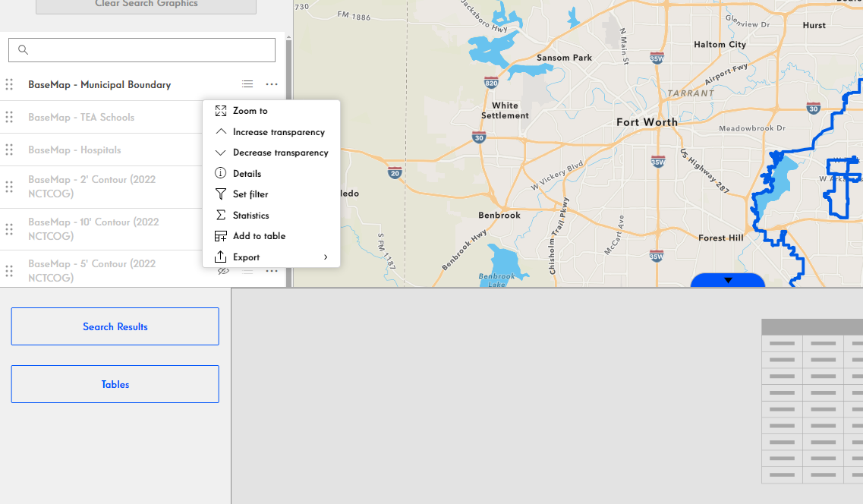Click the Details info icon

[220, 173]
